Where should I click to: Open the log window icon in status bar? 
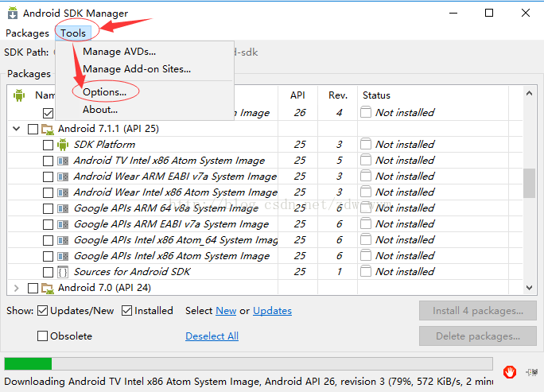(531, 372)
